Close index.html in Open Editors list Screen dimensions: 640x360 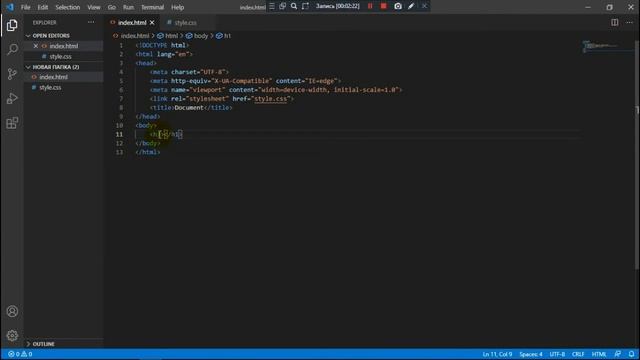tap(36, 46)
